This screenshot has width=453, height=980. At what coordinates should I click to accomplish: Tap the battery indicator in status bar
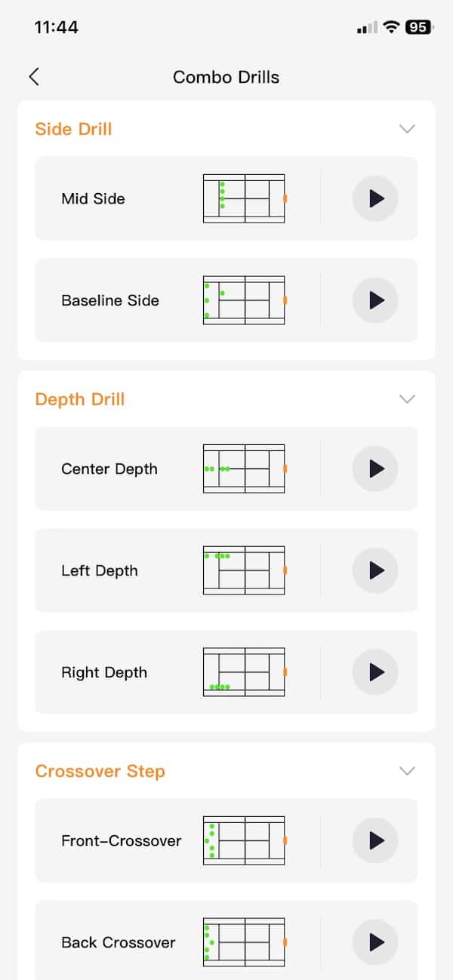[418, 27]
